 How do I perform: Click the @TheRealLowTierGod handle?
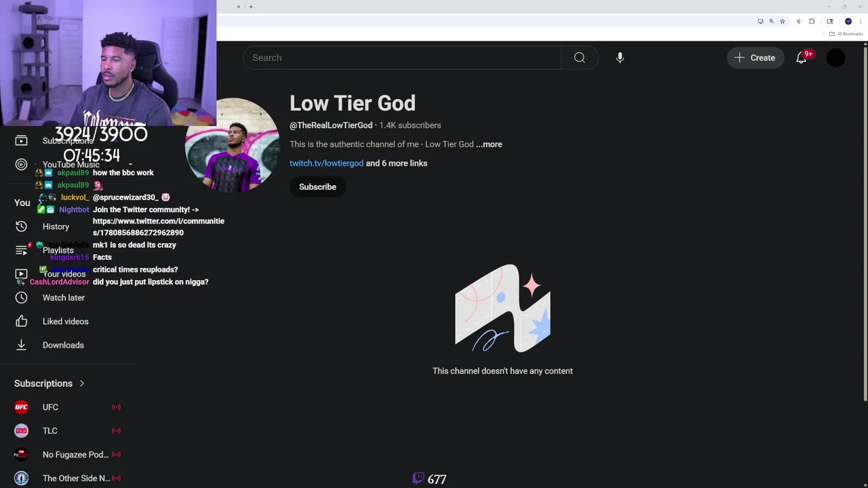pos(331,125)
